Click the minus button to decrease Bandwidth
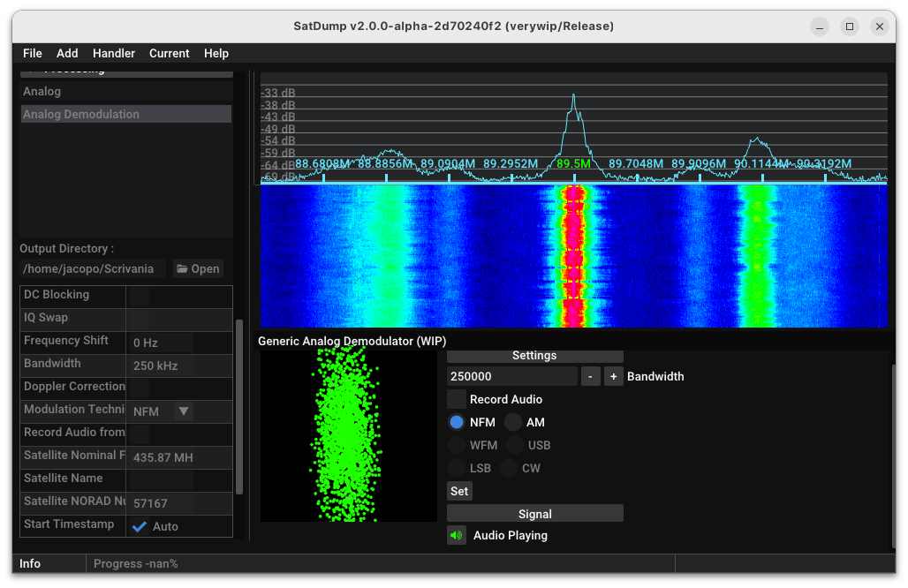Screen dimensions: 908x588 point(591,376)
